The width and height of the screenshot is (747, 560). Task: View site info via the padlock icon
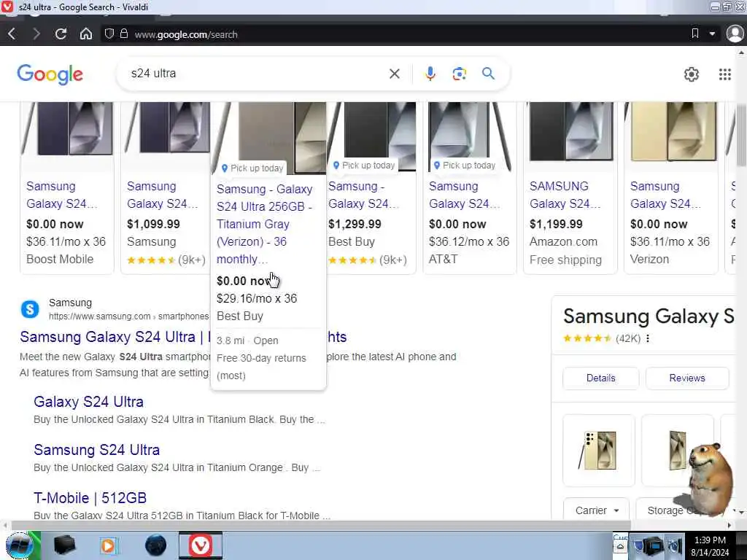click(x=124, y=34)
